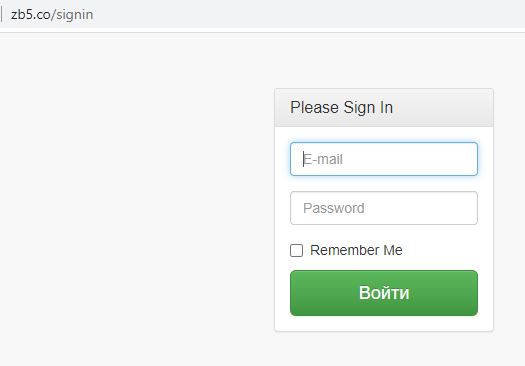Submit the form with the Войти button
This screenshot has width=525, height=366.
(384, 293)
